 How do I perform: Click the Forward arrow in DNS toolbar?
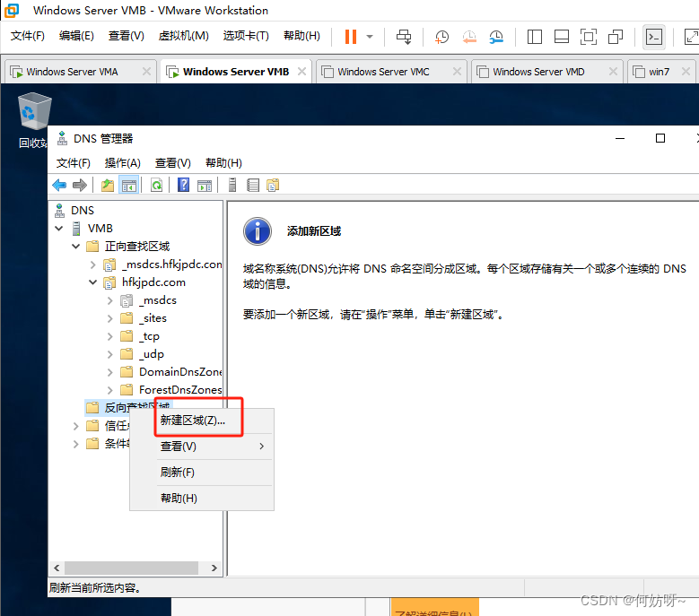(x=80, y=185)
